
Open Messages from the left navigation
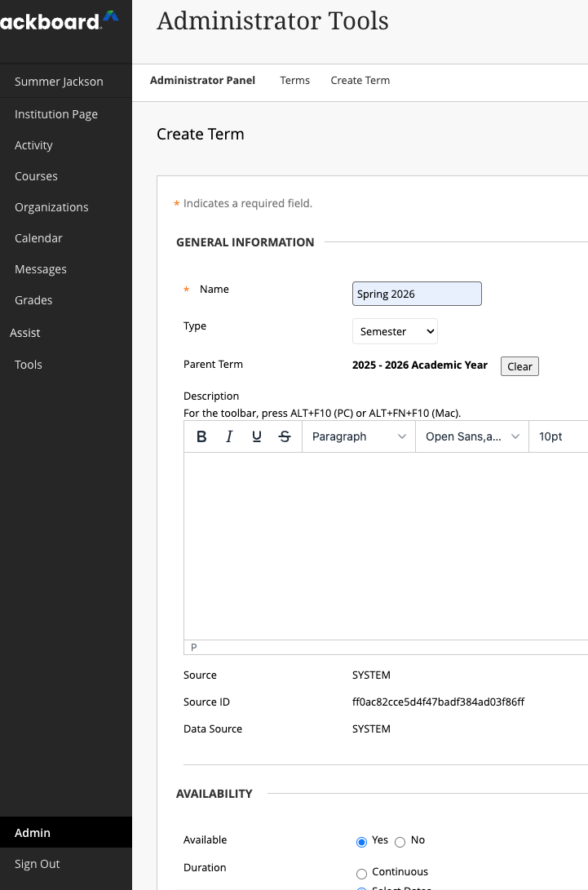pos(41,269)
